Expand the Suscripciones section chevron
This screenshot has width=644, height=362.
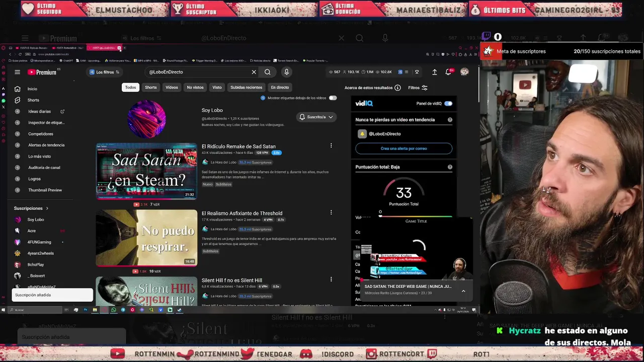tap(47, 208)
